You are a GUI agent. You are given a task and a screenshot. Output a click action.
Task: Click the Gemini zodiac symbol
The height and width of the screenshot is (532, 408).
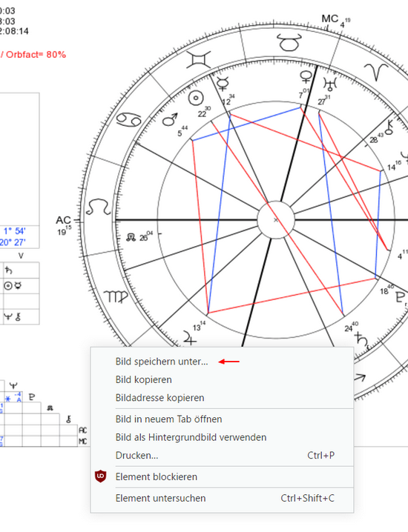(x=199, y=60)
